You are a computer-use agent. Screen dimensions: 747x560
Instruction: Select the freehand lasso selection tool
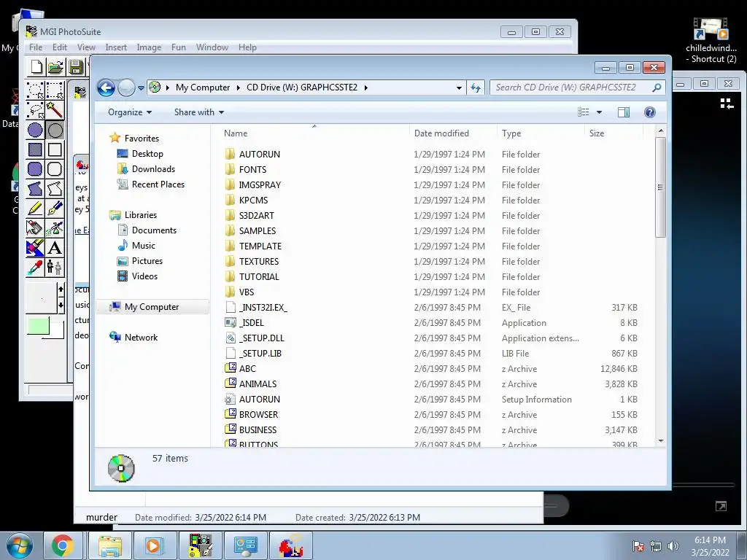[x=35, y=110]
